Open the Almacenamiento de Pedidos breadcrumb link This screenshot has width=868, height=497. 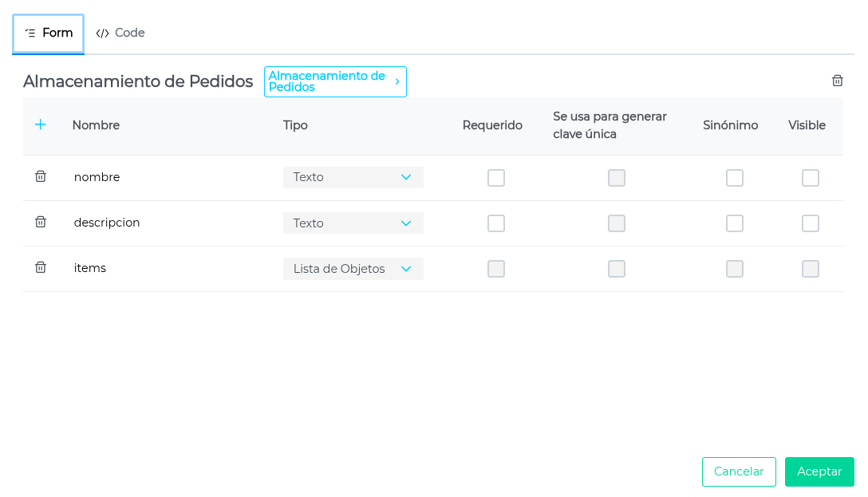(x=327, y=81)
